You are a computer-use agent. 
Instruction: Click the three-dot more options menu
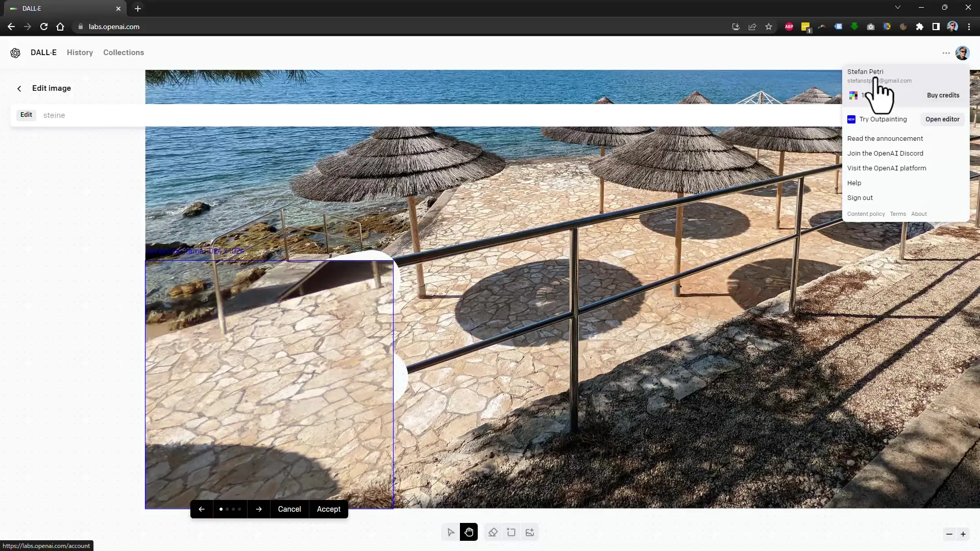946,53
